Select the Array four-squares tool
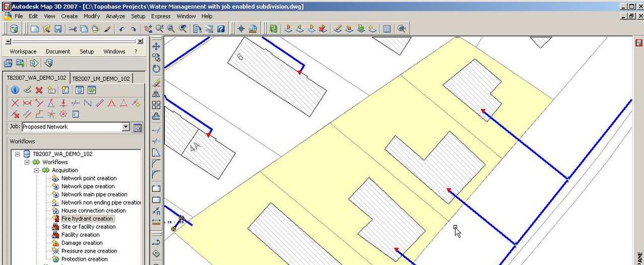 (156, 104)
